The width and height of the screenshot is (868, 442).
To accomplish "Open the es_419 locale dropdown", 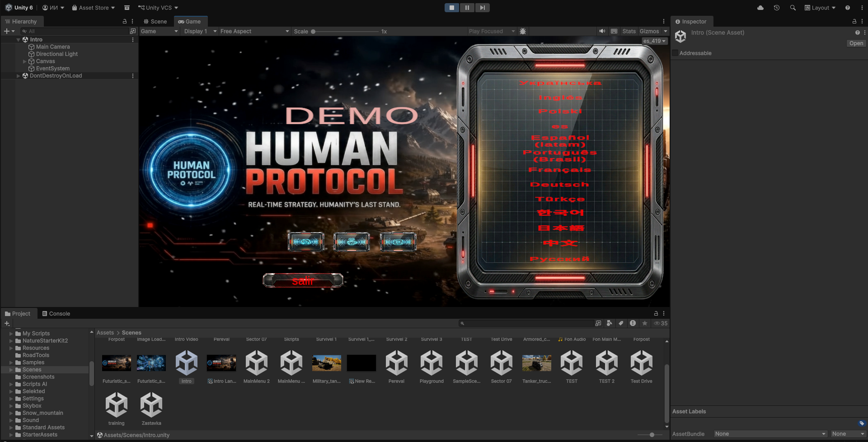I will tap(654, 41).
